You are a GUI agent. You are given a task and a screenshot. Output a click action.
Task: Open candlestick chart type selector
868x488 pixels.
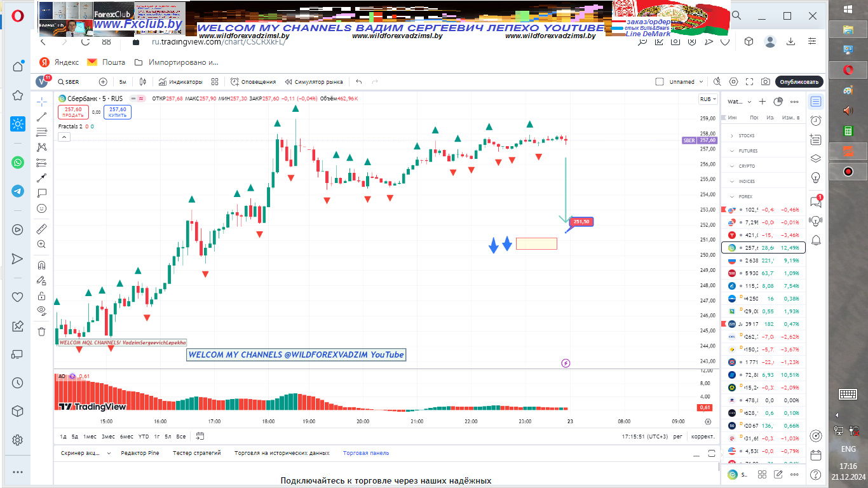point(142,82)
